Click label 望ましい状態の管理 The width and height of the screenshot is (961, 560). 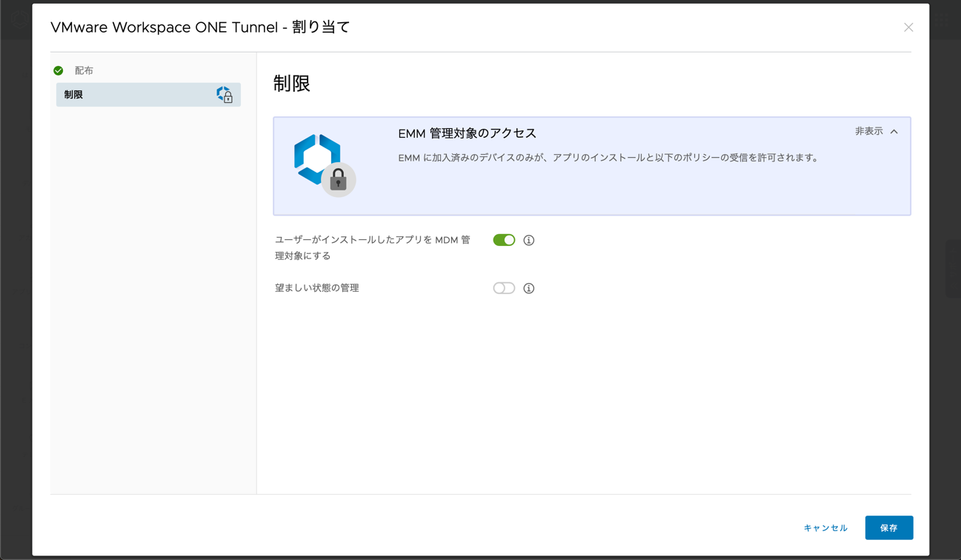(317, 288)
